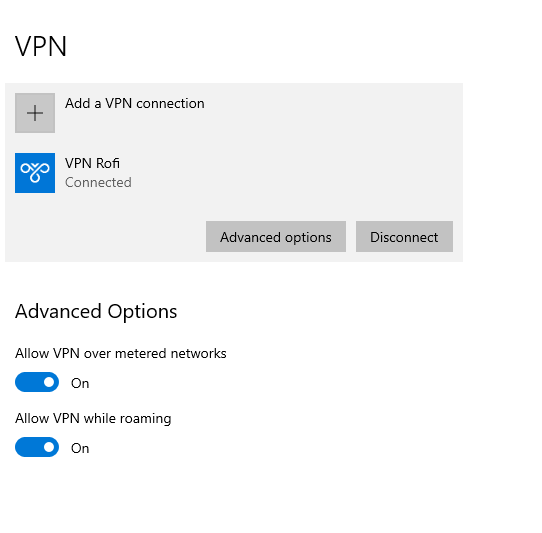Click the plus icon to add VPN
This screenshot has width=542, height=533.
tap(35, 113)
